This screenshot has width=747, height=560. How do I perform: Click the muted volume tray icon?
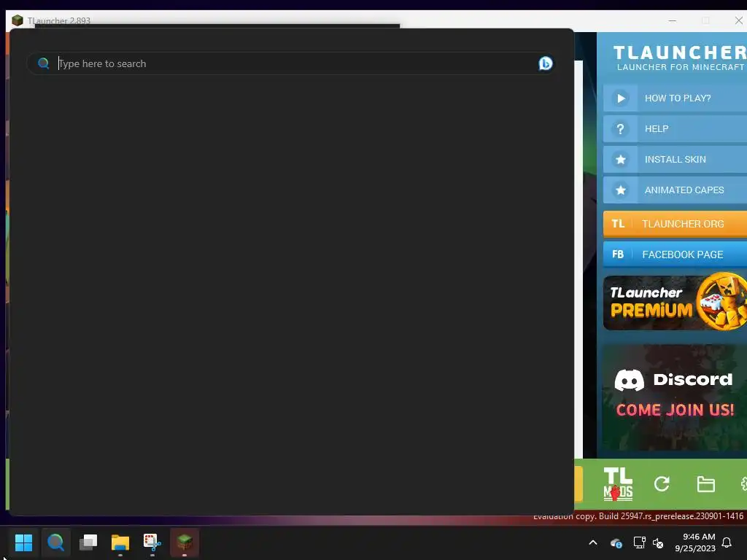pyautogui.click(x=658, y=542)
